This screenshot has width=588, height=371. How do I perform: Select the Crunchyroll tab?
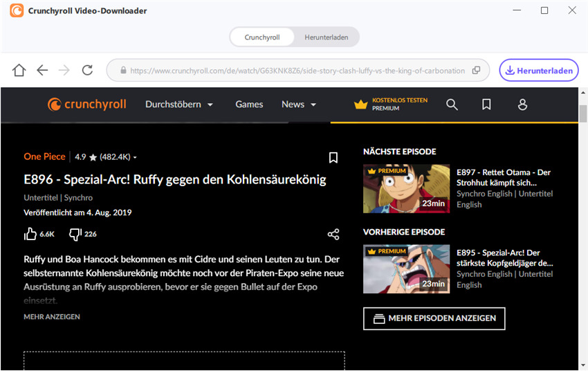pyautogui.click(x=262, y=37)
